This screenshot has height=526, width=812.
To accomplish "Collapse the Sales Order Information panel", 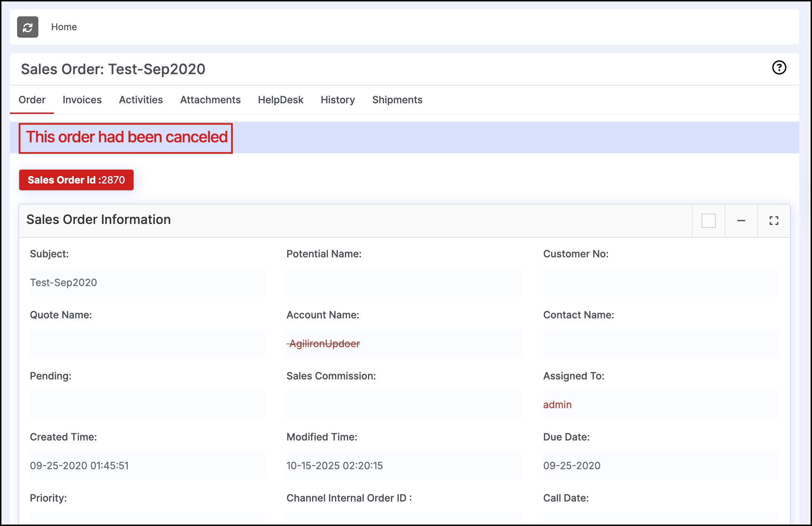I will 741,221.
